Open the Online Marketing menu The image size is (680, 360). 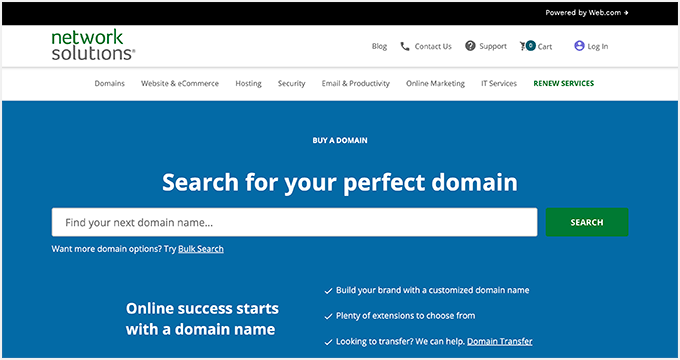[x=435, y=83]
